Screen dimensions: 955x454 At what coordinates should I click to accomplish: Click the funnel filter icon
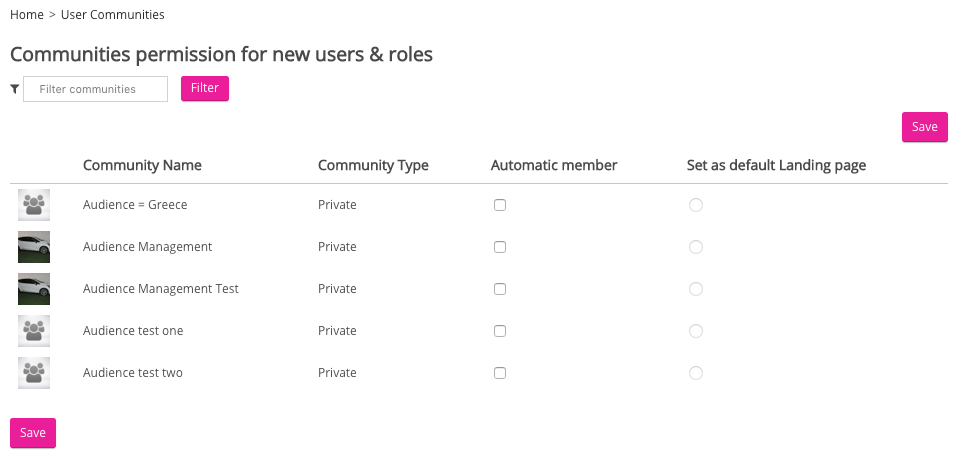tap(15, 89)
